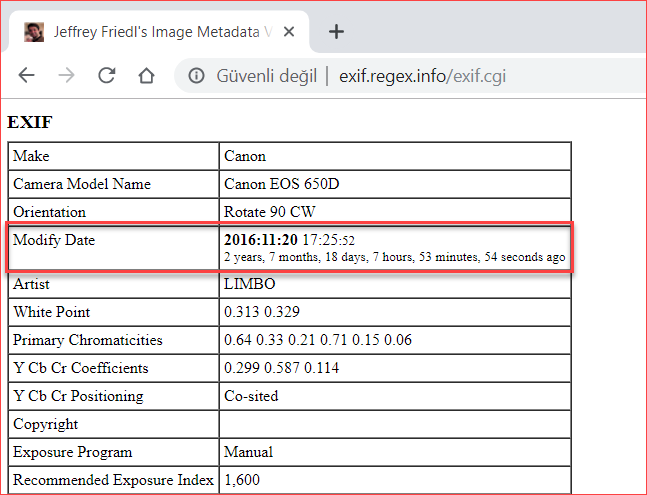Click the tab's favicon portrait

point(34,32)
